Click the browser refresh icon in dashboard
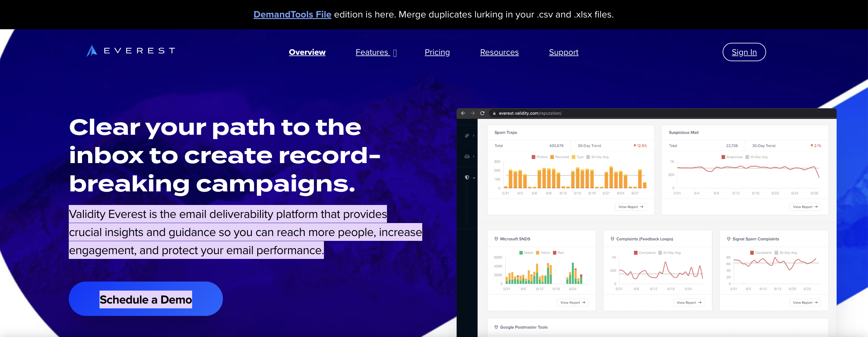This screenshot has height=337, width=868. point(482,113)
